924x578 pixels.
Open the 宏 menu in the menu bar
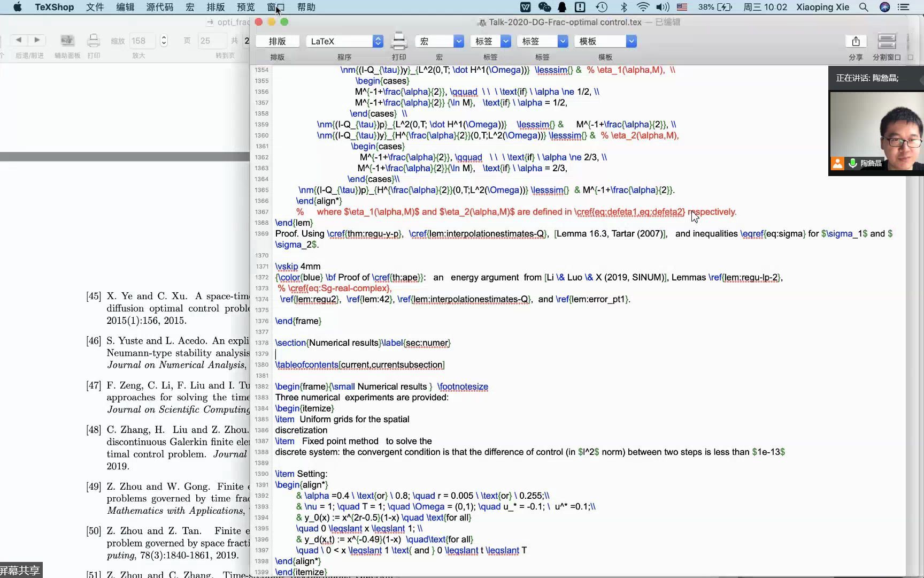(190, 7)
